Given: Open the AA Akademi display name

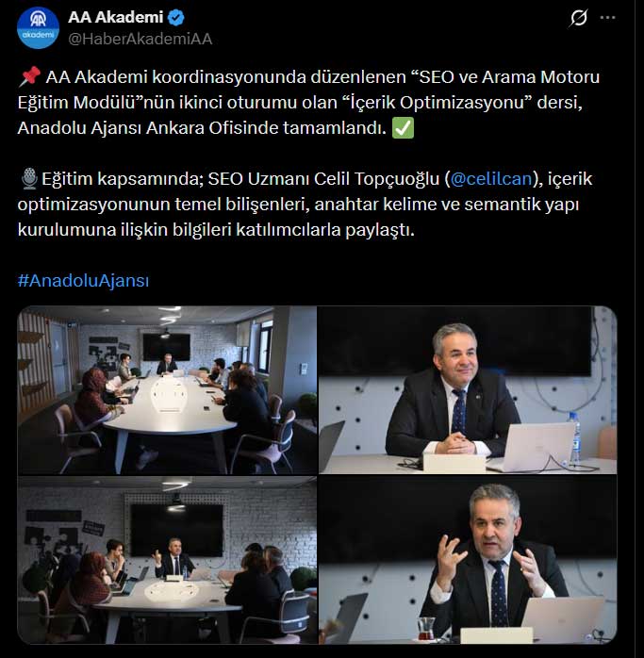Looking at the screenshot, I should 115,18.
